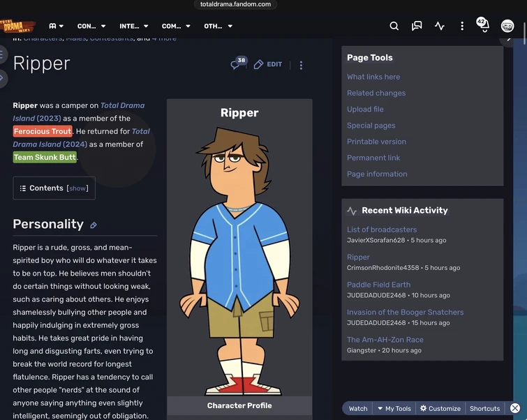Image resolution: width=527 pixels, height=420 pixels.
Task: Open the search magnifier icon
Action: click(x=394, y=26)
